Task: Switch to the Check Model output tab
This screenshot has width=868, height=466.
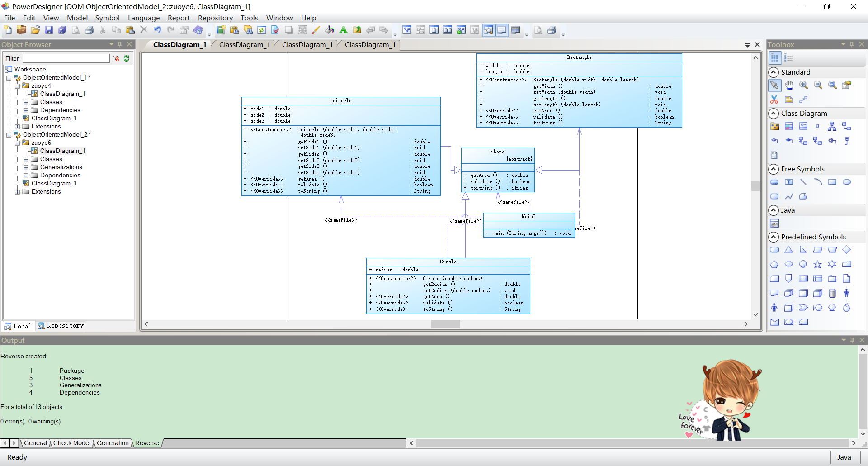Action: pos(72,443)
